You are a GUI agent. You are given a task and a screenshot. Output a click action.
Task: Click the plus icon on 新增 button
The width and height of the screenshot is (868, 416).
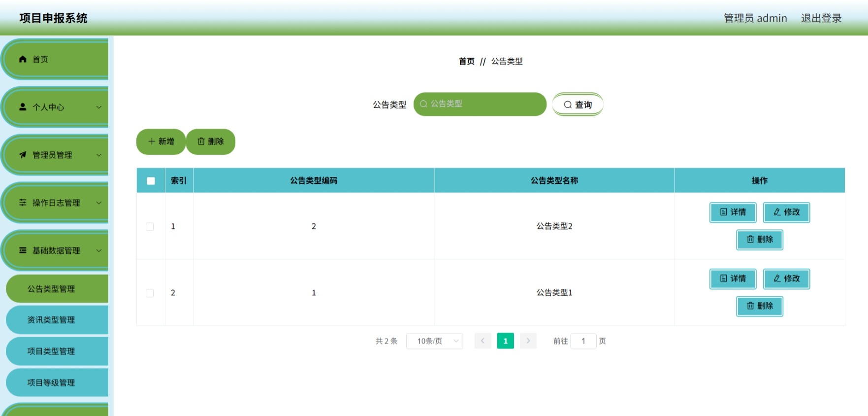152,141
